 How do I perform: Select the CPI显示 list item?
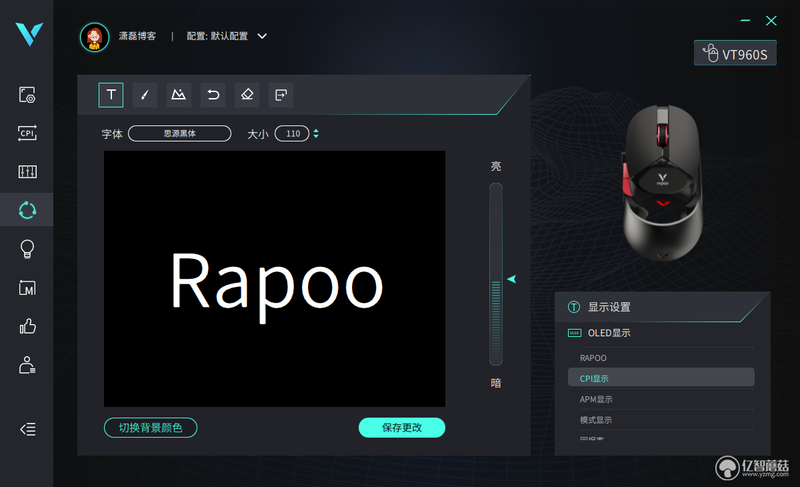[x=661, y=378]
